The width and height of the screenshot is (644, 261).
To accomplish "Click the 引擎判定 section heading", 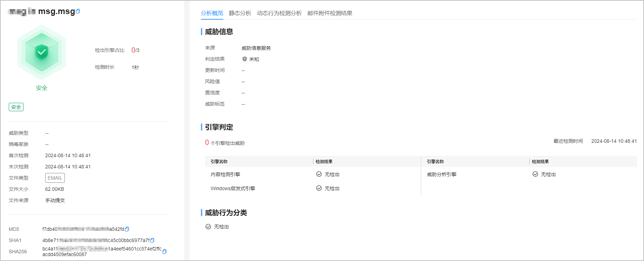I will coord(219,127).
